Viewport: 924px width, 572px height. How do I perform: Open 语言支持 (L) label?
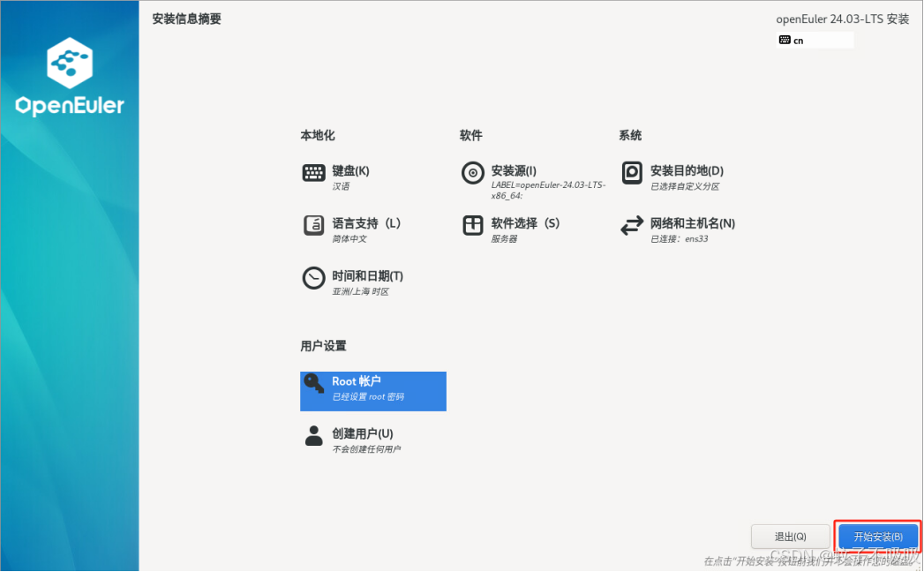tap(366, 223)
